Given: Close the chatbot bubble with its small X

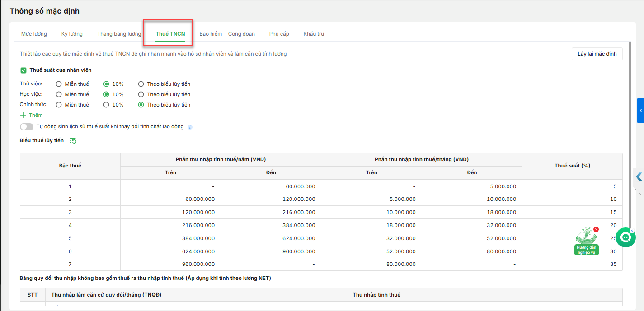Looking at the screenshot, I should click(632, 231).
